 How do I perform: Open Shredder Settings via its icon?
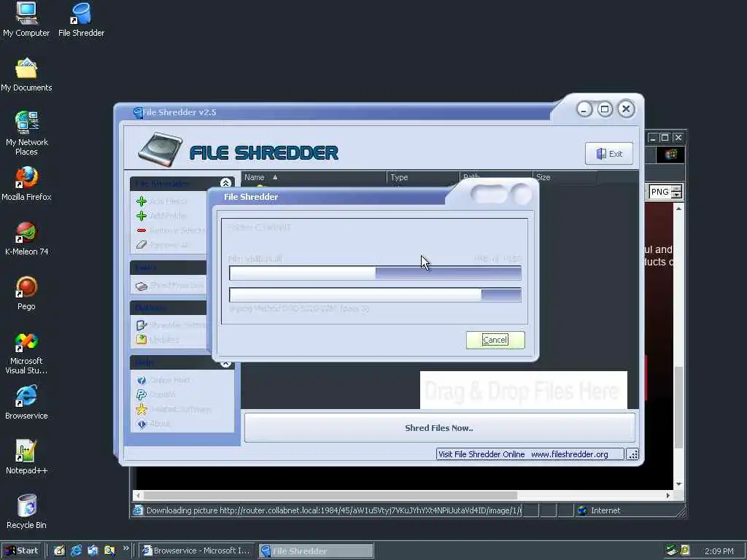coord(142,325)
